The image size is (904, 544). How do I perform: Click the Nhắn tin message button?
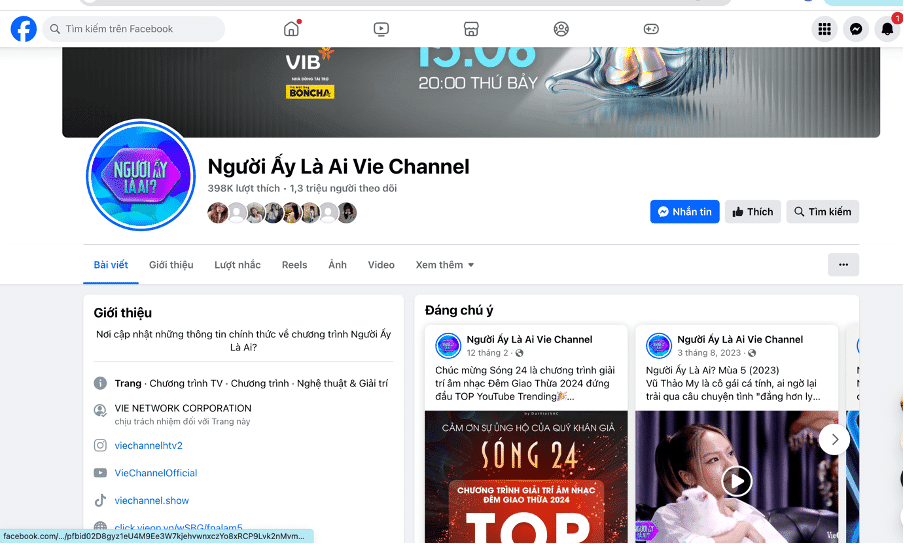tap(685, 212)
